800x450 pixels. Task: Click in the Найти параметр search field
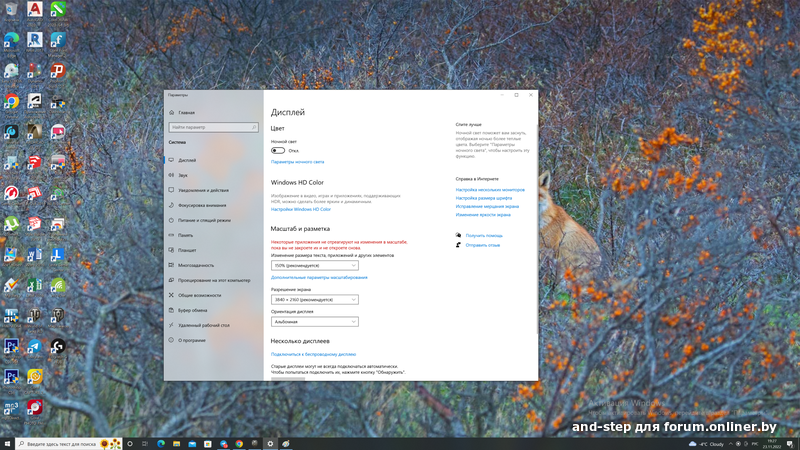[x=213, y=127]
